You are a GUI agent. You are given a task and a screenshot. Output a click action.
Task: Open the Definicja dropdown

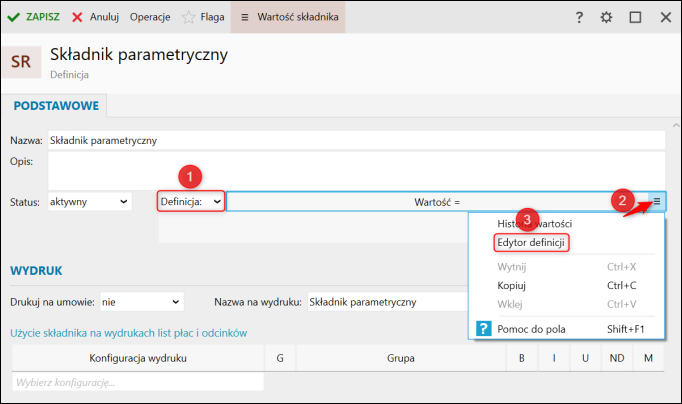point(191,202)
